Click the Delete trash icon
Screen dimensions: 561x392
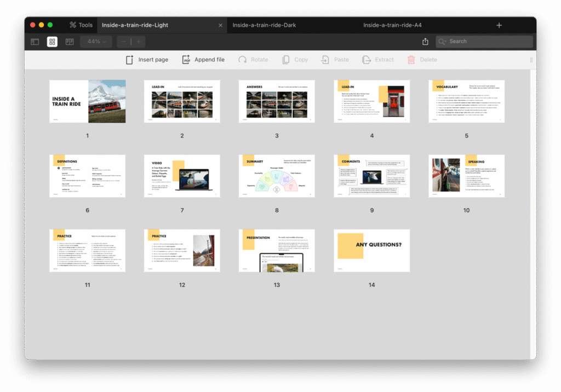pyautogui.click(x=411, y=60)
